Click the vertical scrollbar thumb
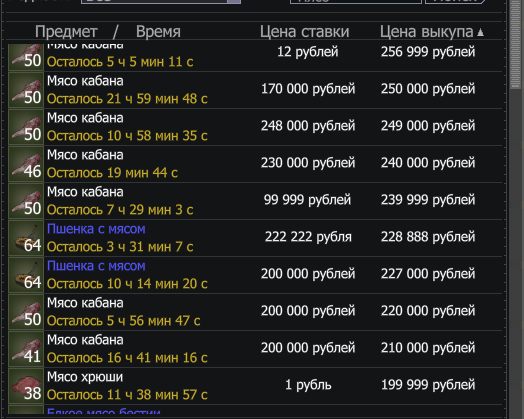524x419 pixels. point(516,43)
